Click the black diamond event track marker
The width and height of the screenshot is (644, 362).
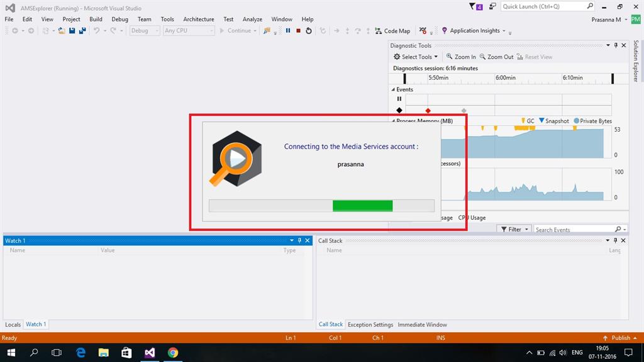pos(399,110)
